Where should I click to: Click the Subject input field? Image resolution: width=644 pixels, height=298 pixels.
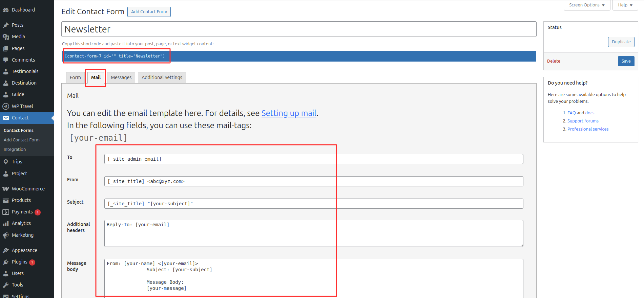[313, 204]
